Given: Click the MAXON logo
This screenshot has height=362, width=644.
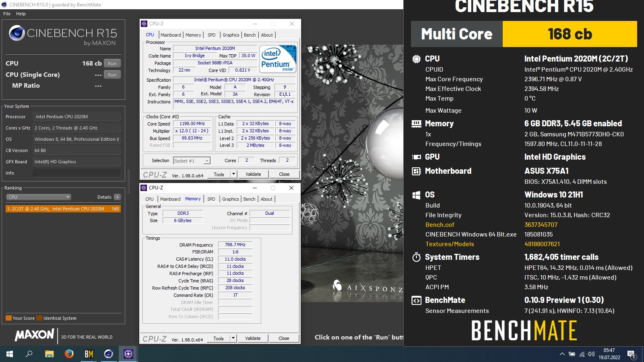Looking at the screenshot, I should [x=35, y=335].
